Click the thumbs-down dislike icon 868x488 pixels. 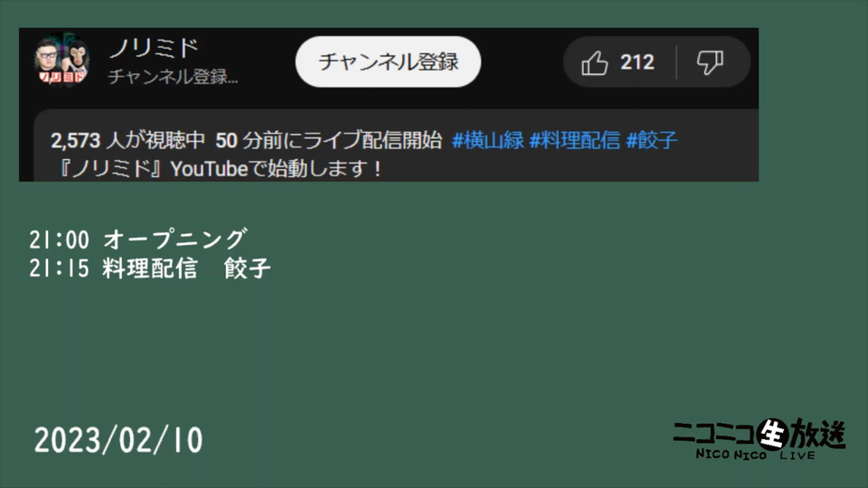(710, 62)
